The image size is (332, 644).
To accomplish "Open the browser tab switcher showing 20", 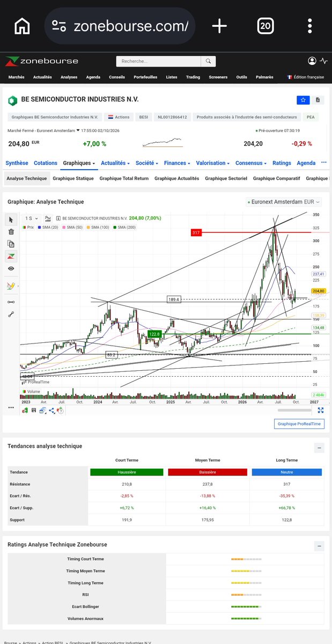I will (x=265, y=26).
